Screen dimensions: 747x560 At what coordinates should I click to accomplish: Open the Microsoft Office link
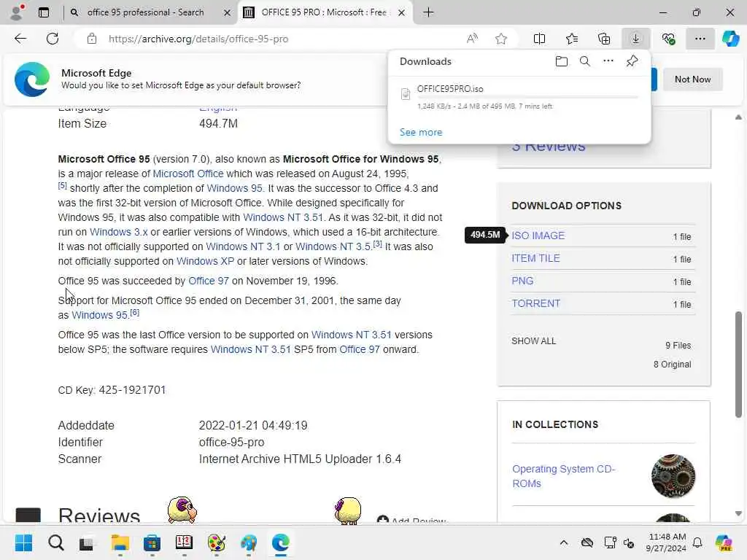click(x=187, y=174)
